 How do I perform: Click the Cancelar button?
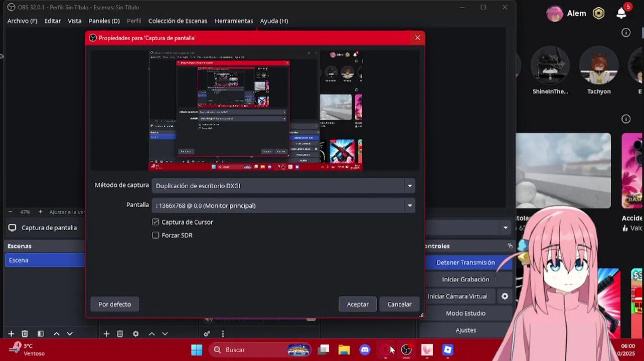(399, 304)
